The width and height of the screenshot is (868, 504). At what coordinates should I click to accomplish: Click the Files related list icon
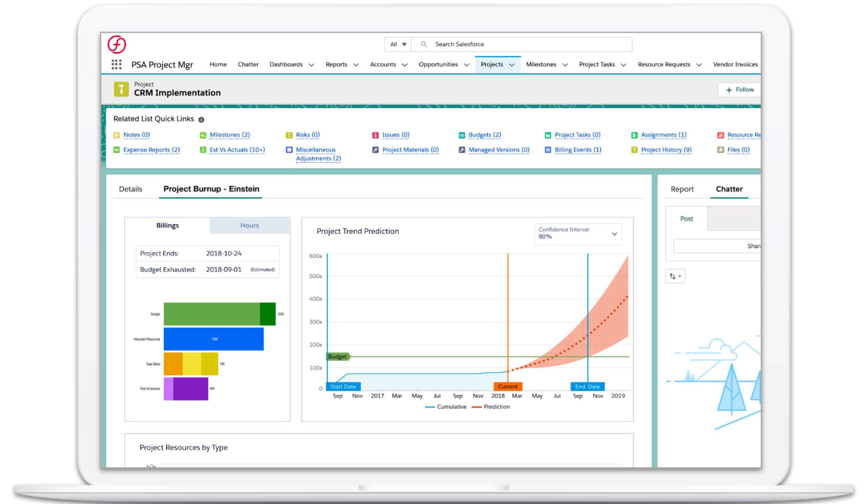720,149
